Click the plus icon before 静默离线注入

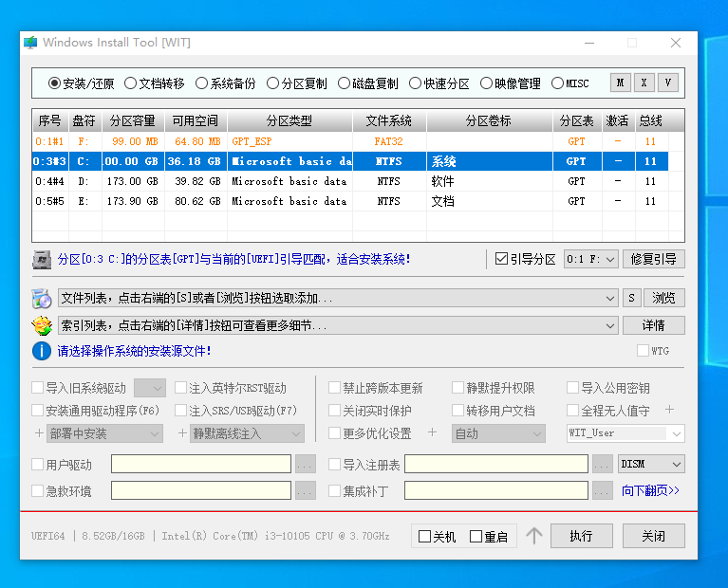[x=182, y=433]
